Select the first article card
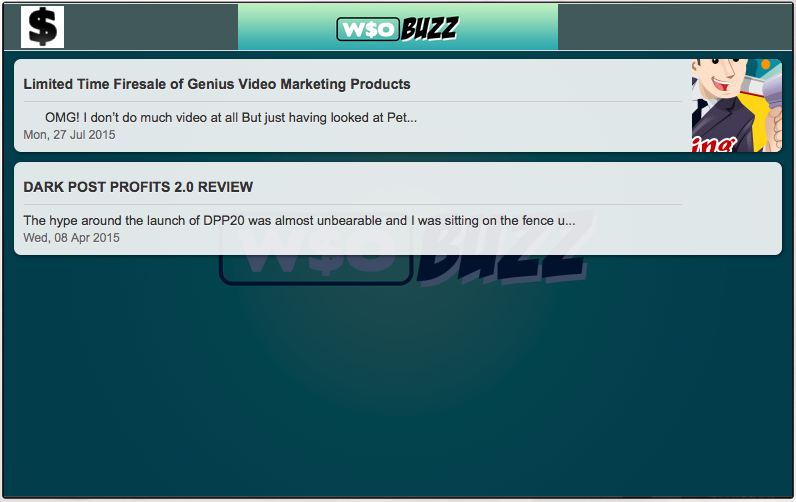 [x=397, y=105]
